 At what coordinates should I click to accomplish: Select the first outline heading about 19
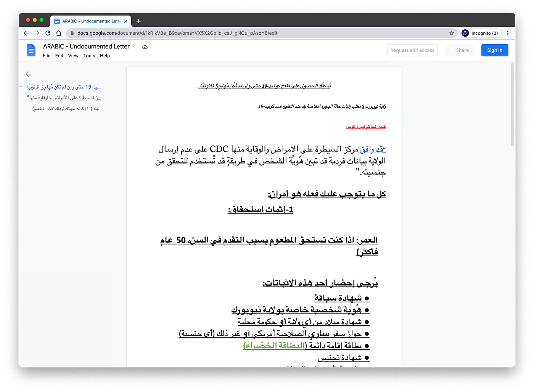pyautogui.click(x=64, y=87)
